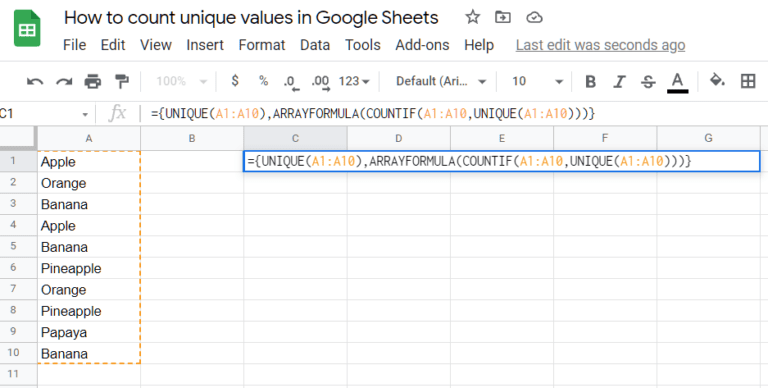Open the Tools menu

(x=362, y=45)
